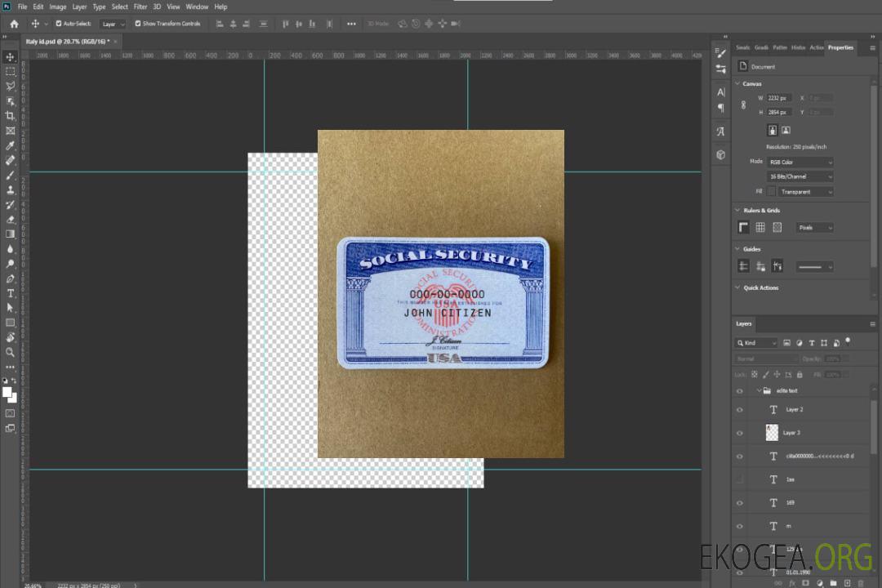The width and height of the screenshot is (882, 588).
Task: Select the Lasso tool
Action: [x=10, y=86]
